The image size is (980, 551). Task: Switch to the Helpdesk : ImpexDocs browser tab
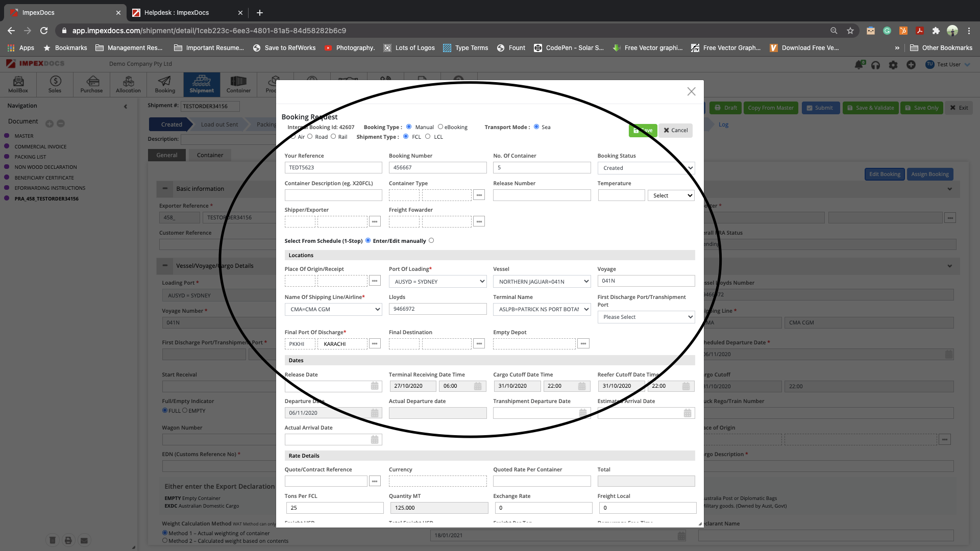coord(177,12)
